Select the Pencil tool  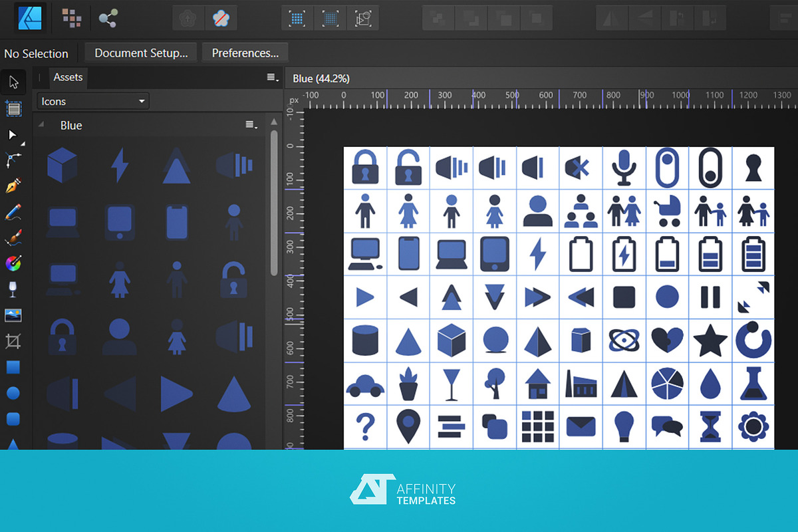(13, 212)
